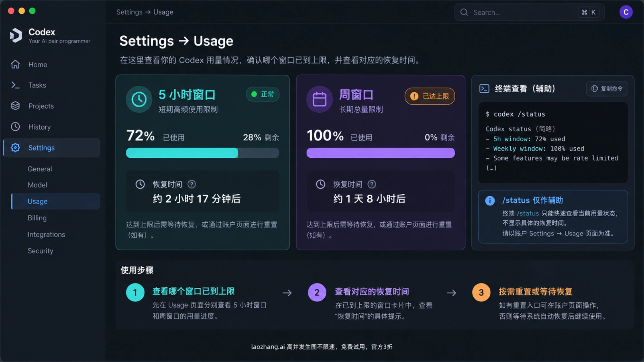Click the '约 2 小时 17 分钟后' recovery time
The height and width of the screenshot is (362, 644).
click(197, 199)
